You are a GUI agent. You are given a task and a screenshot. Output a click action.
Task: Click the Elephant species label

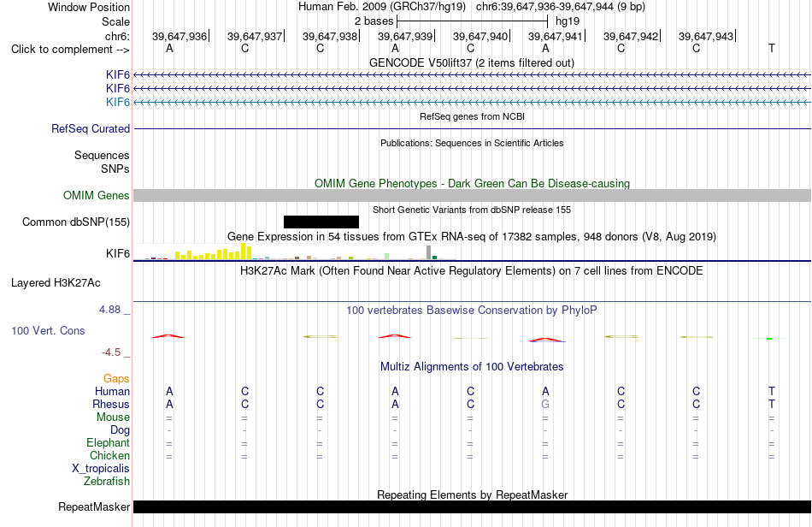[109, 442]
